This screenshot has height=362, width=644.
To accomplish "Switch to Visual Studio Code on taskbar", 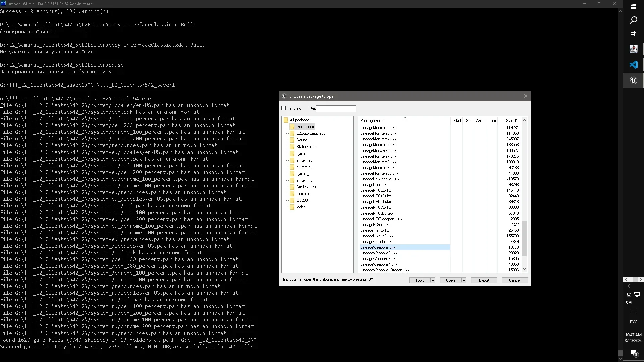I will coord(633,65).
